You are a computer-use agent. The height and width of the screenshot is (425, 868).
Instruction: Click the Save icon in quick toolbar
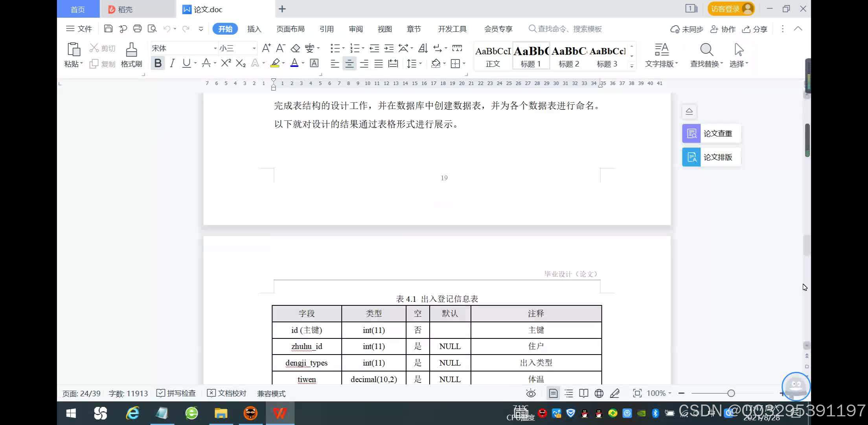[108, 29]
